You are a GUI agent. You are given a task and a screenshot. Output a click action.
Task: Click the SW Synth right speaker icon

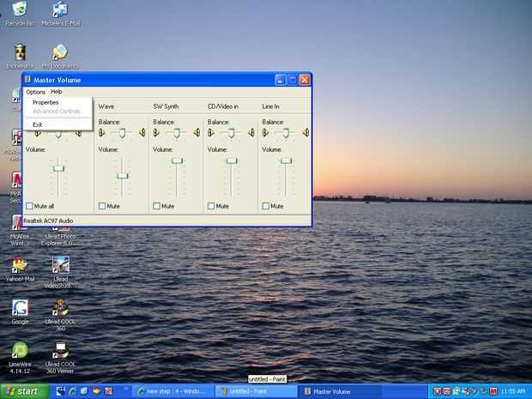[196, 132]
